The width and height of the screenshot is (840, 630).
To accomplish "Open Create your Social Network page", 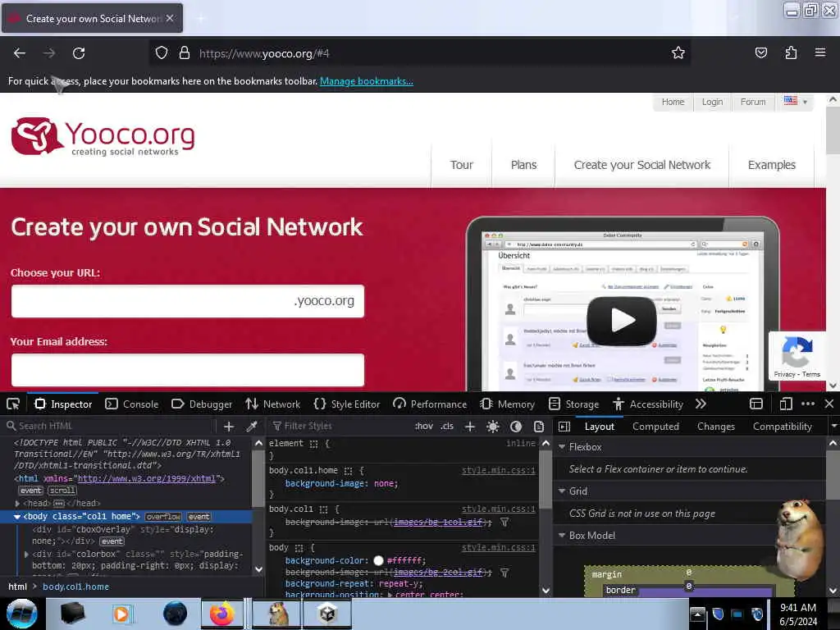I will click(x=642, y=165).
